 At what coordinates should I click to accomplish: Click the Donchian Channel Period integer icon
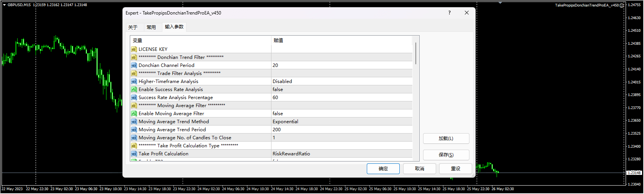134,65
